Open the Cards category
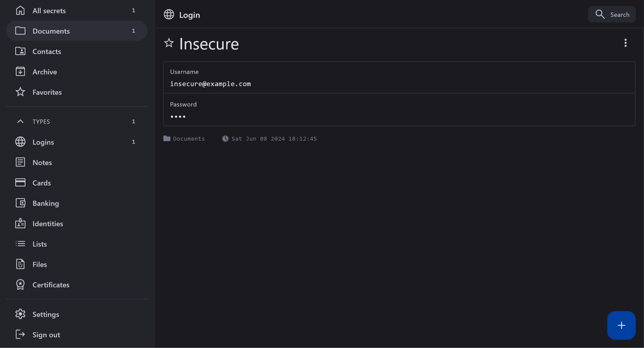 coord(42,183)
